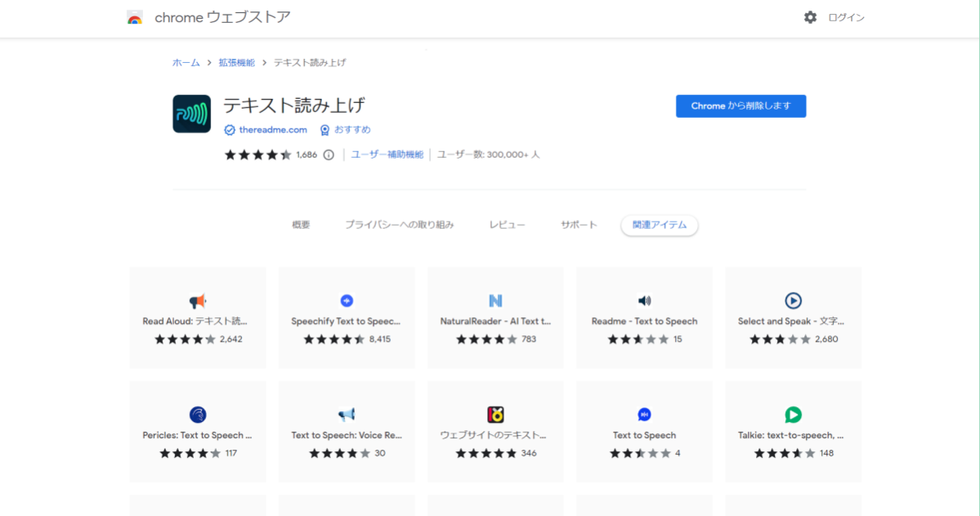Click the おすすめ award badge icon
The image size is (980, 516).
pyautogui.click(x=324, y=130)
